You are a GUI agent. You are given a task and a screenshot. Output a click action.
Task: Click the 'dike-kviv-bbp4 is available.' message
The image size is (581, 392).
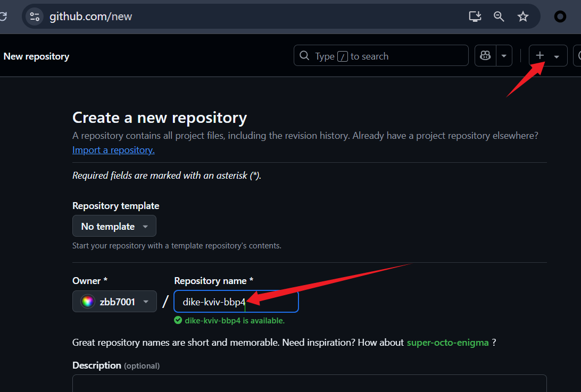[235, 321]
